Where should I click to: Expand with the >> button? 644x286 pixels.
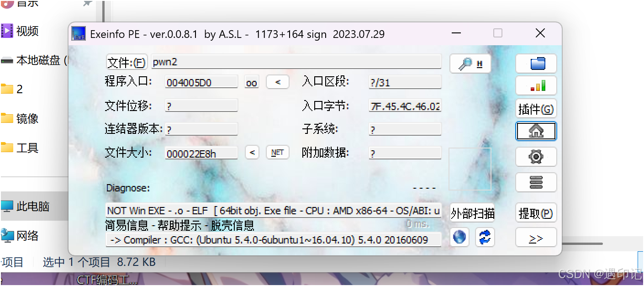click(536, 238)
